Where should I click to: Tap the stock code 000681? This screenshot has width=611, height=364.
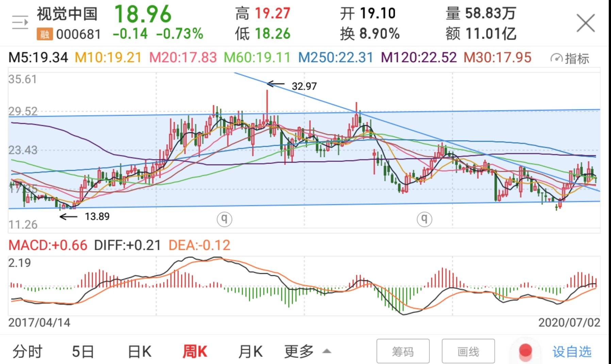(x=79, y=34)
